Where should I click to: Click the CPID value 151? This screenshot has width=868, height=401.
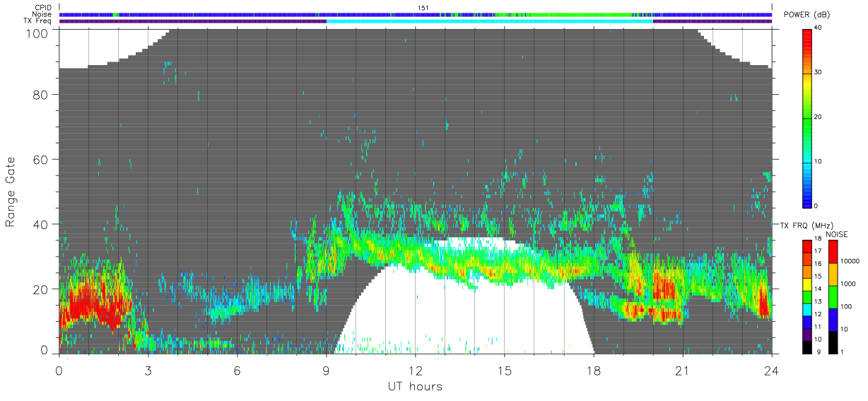coord(423,8)
